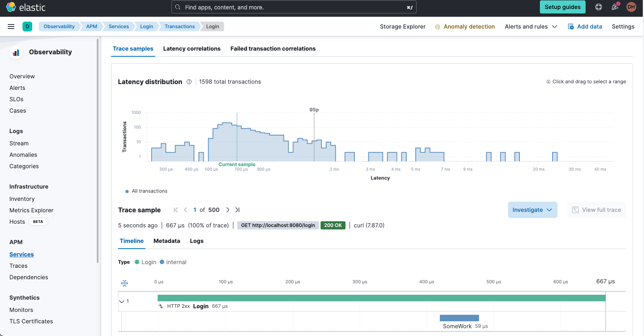Go to the last trace sample
This screenshot has width=644, height=336.
[237, 210]
